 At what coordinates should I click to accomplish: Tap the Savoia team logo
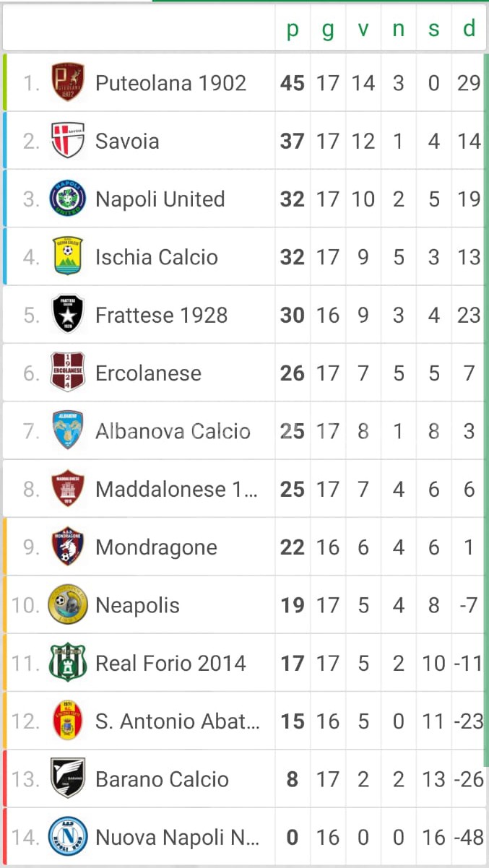coord(68,141)
